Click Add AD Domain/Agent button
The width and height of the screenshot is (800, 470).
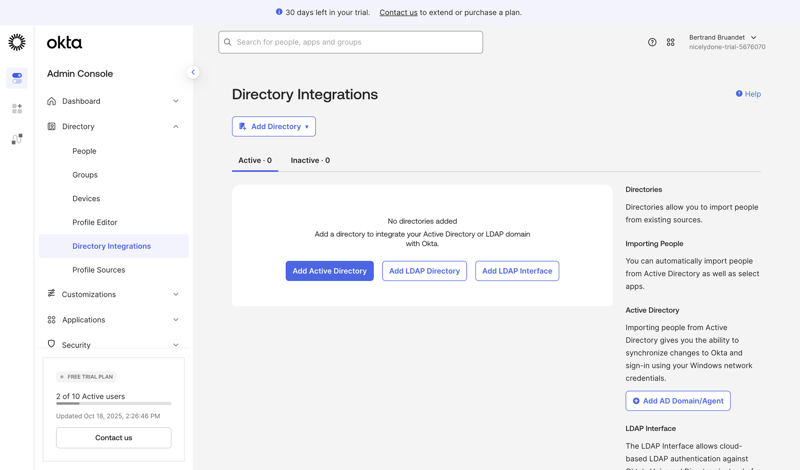pos(678,401)
